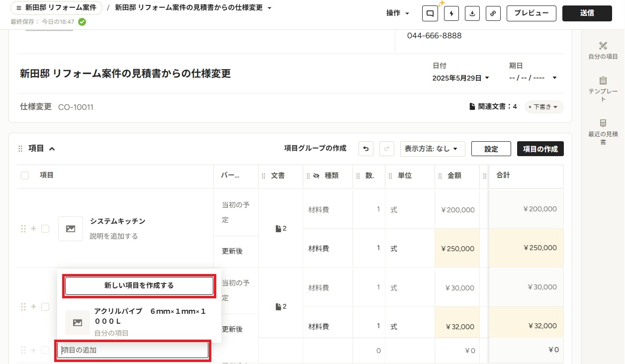The width and height of the screenshot is (625, 364).
Task: Click the 送信 button
Action: click(x=587, y=13)
